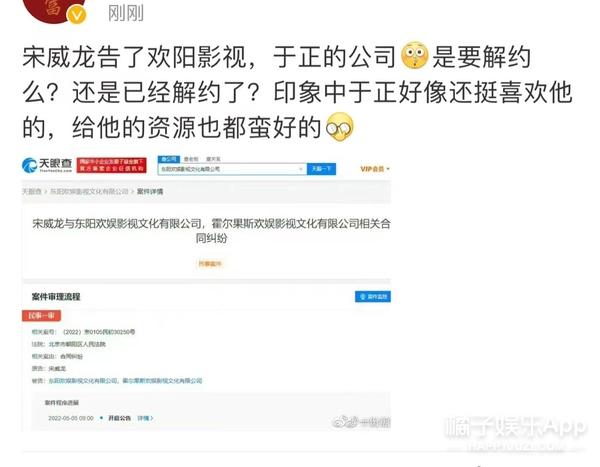
Task: Switch to the second search tab
Action: 191,159
